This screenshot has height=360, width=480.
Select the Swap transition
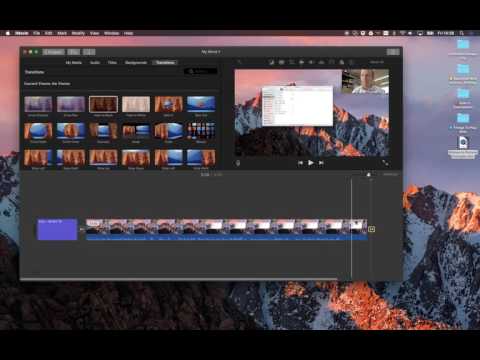click(136, 131)
